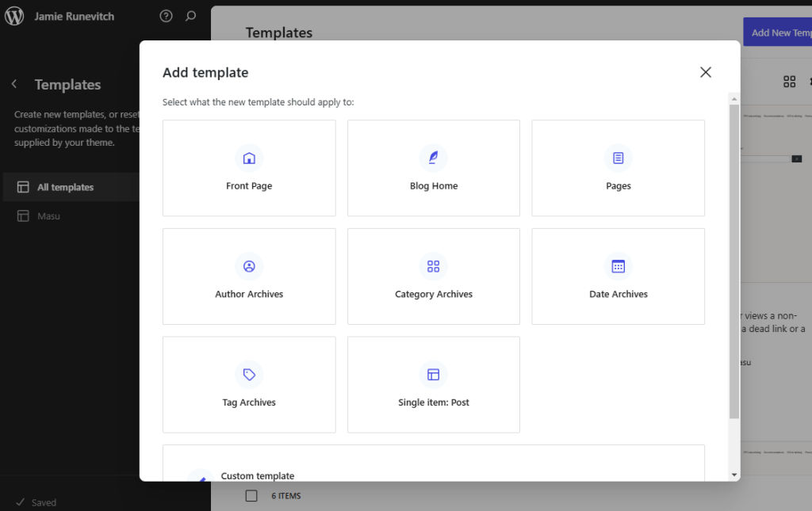The width and height of the screenshot is (812, 511).
Task: Close the Add template dialog
Action: tap(705, 72)
